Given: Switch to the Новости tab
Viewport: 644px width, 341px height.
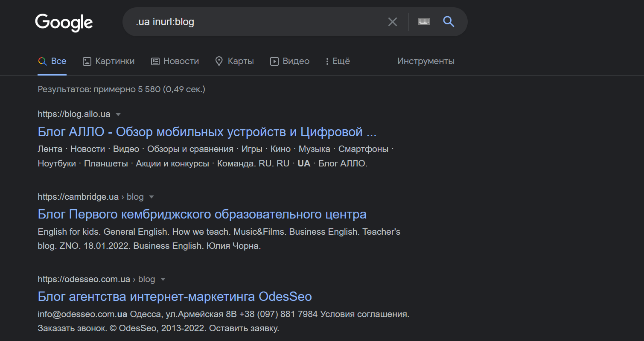Looking at the screenshot, I should [175, 61].
